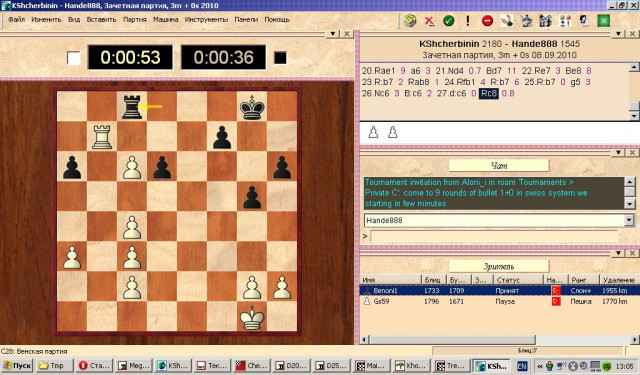The height and width of the screenshot is (375, 640).
Task: Click status bar text 'C28: Венская партия'
Action: tap(34, 351)
